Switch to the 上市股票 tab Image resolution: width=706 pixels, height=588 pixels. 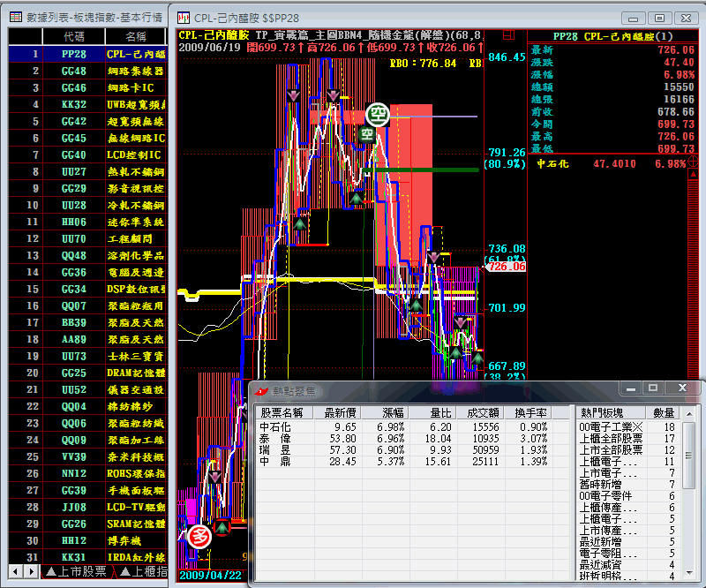coord(75,571)
